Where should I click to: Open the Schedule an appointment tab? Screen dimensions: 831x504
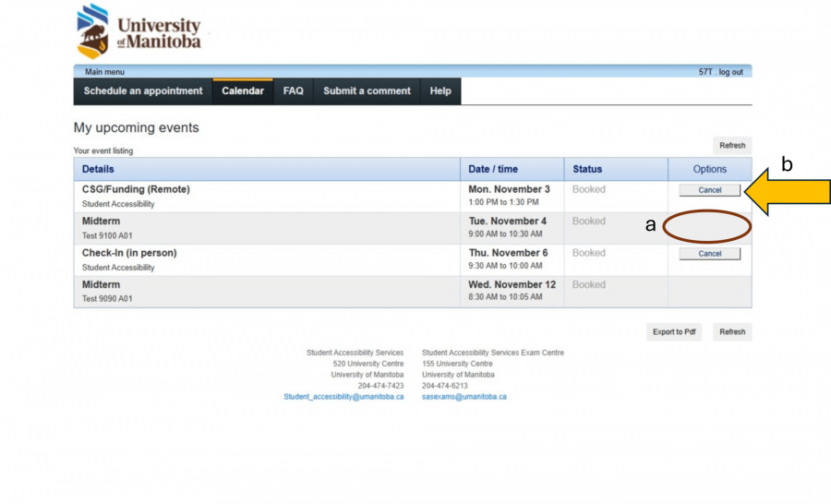coord(143,91)
